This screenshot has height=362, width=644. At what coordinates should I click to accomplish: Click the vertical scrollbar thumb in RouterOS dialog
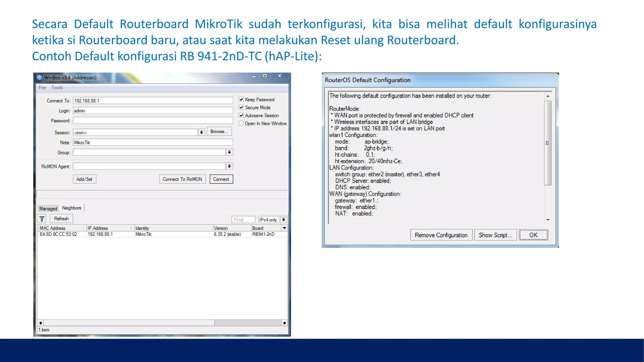(548, 143)
